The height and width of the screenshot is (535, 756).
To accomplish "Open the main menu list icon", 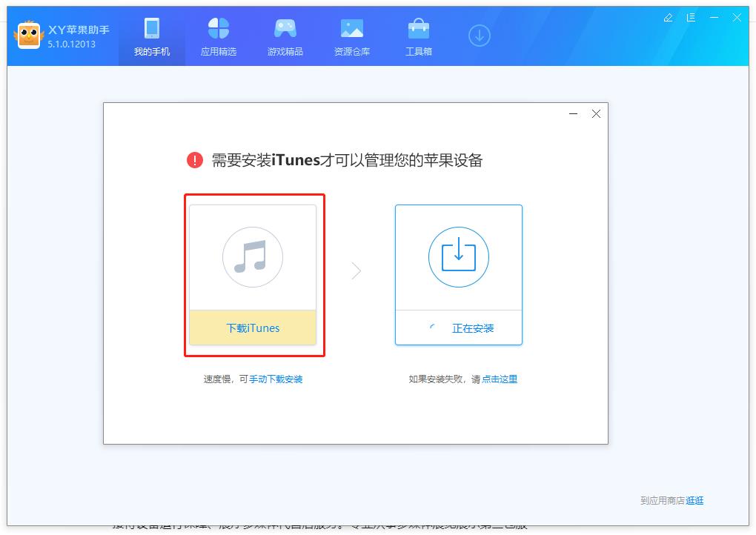I will pos(692,18).
